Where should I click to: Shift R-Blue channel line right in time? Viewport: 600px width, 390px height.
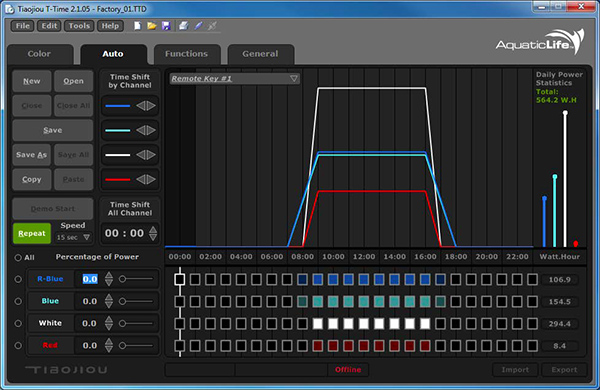[x=151, y=106]
